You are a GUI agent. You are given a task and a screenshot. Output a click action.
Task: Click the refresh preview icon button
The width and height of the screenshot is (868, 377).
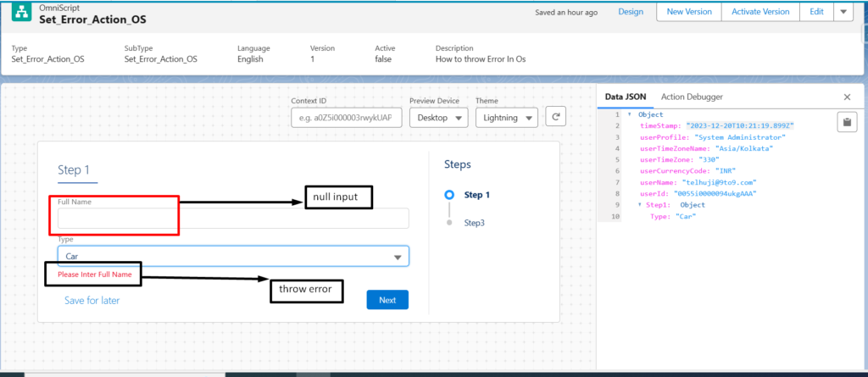556,118
